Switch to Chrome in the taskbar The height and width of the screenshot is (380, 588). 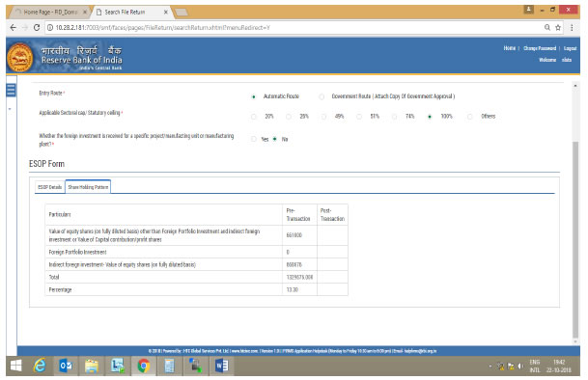(143, 366)
